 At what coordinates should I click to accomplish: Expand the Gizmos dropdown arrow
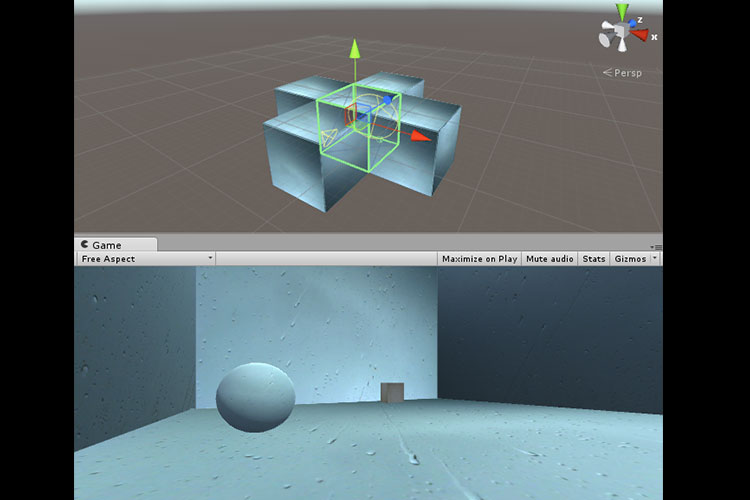tap(654, 259)
